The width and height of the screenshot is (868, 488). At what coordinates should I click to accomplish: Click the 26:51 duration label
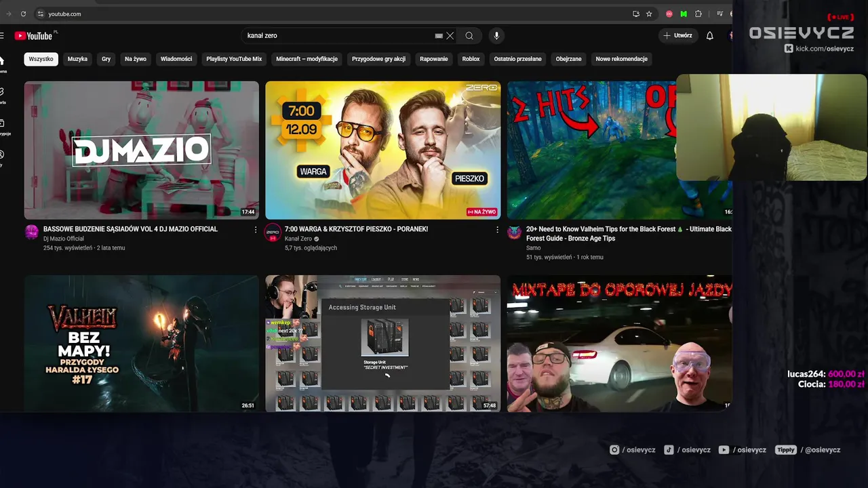(x=248, y=405)
